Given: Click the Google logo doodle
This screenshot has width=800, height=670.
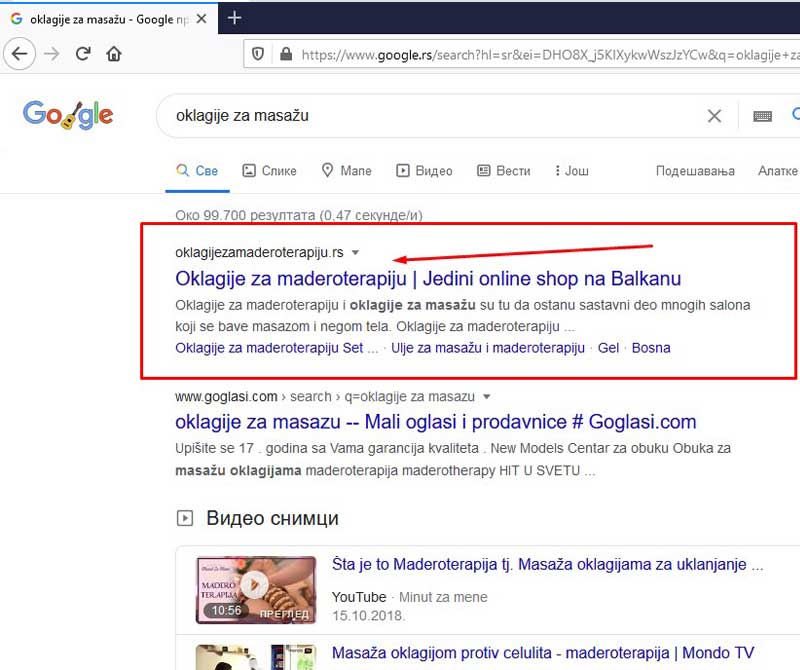Looking at the screenshot, I should [68, 115].
